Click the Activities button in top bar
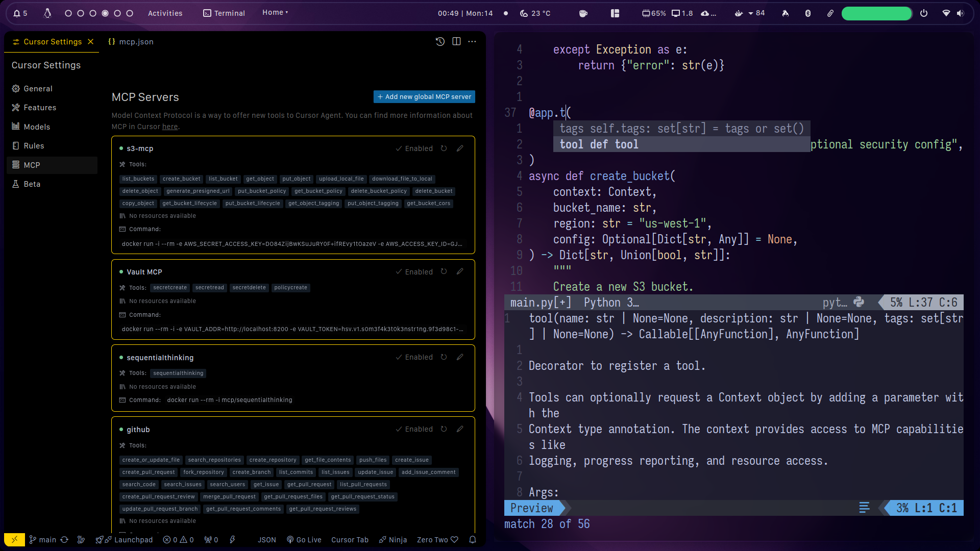The image size is (980, 551). click(x=165, y=13)
